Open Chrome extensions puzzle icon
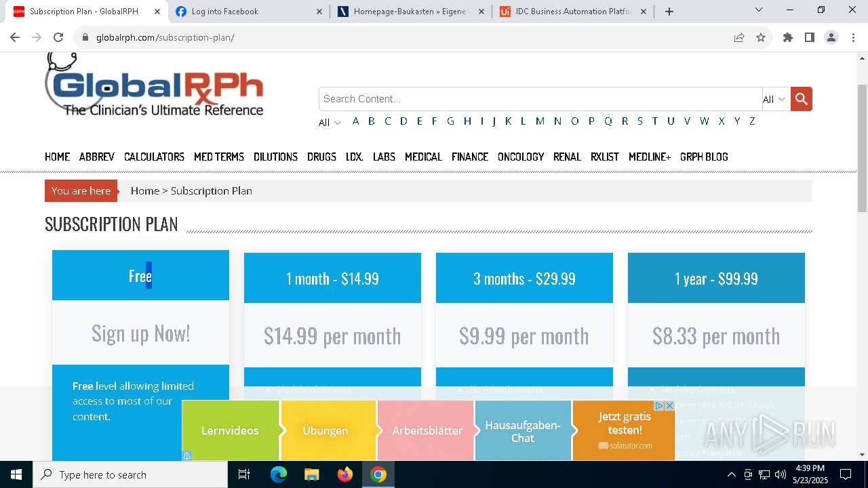 (x=787, y=37)
